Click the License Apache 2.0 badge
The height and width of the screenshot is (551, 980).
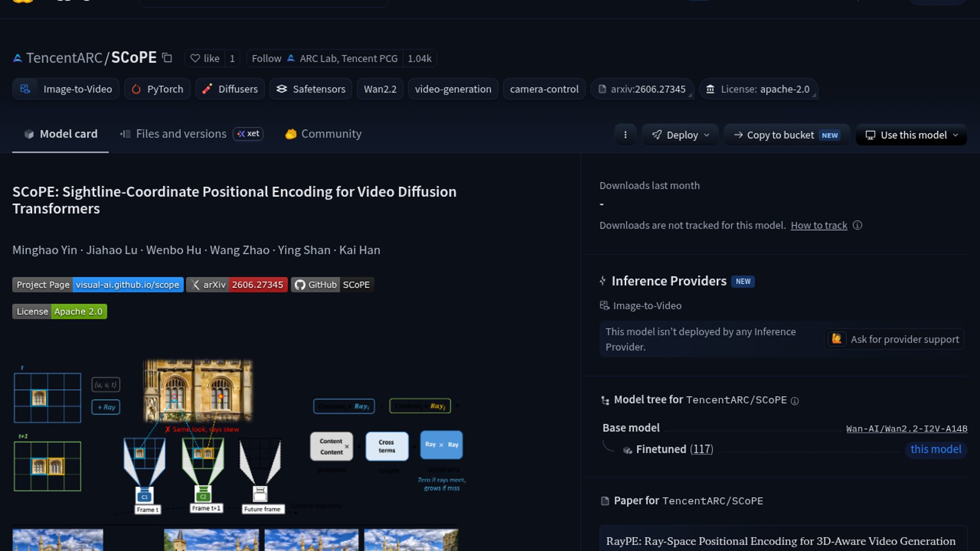[60, 311]
